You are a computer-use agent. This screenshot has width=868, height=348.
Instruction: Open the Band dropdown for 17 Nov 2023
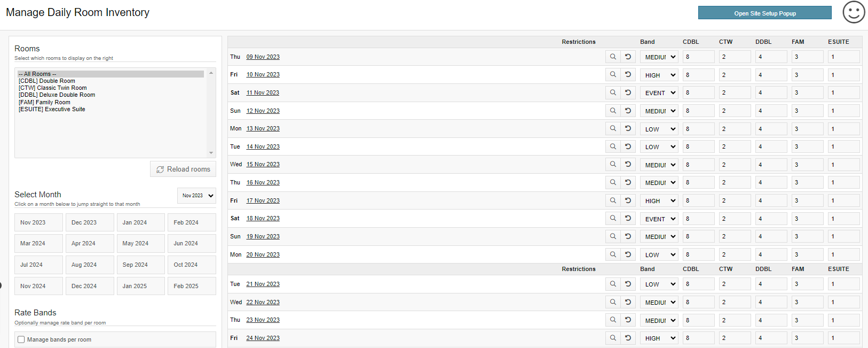659,201
